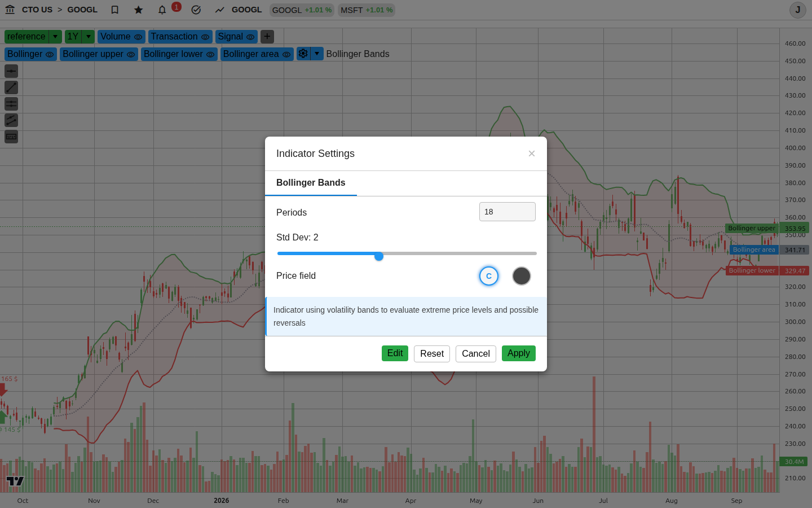This screenshot has height=508, width=812.
Task: Open Bollinger settings with the gear icon
Action: pyautogui.click(x=303, y=54)
